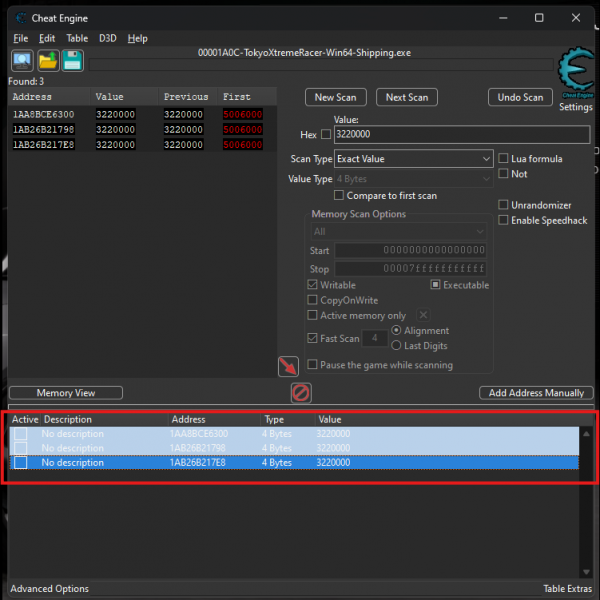Open Table Extras
Image resolution: width=600 pixels, height=600 pixels.
coord(567,589)
